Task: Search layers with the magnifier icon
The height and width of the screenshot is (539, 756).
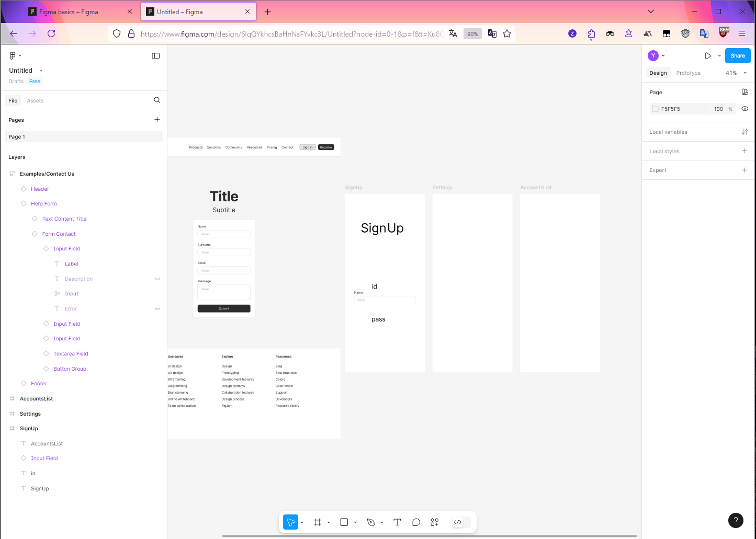Action: point(157,100)
